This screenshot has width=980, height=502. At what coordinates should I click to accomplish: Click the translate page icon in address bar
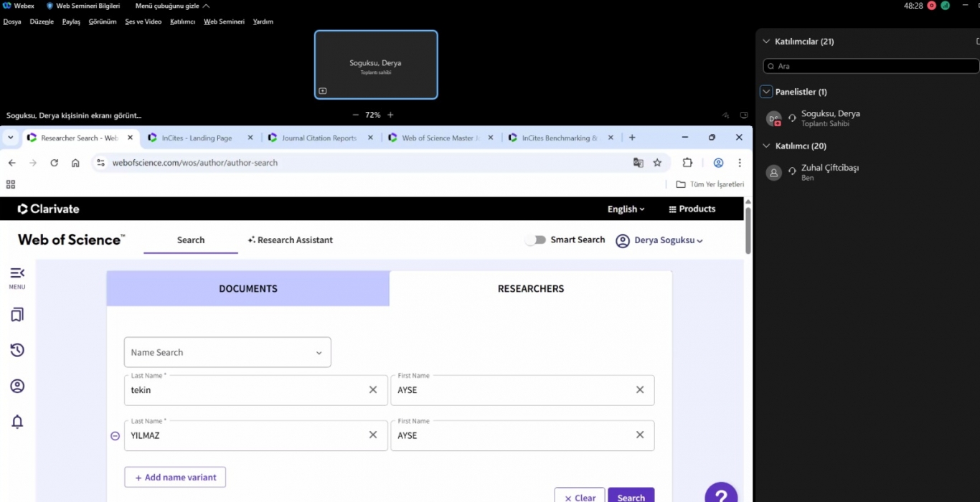639,163
